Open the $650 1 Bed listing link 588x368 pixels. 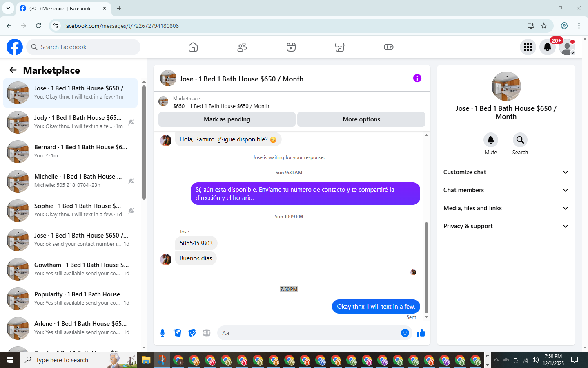click(221, 106)
